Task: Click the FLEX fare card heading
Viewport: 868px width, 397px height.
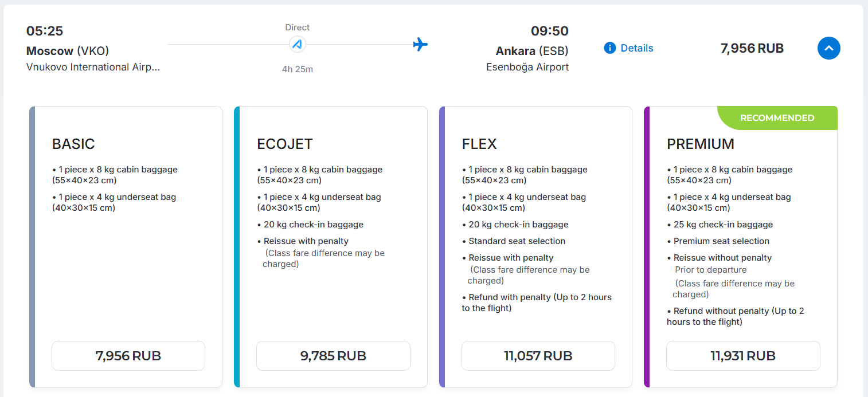Action: [479, 144]
